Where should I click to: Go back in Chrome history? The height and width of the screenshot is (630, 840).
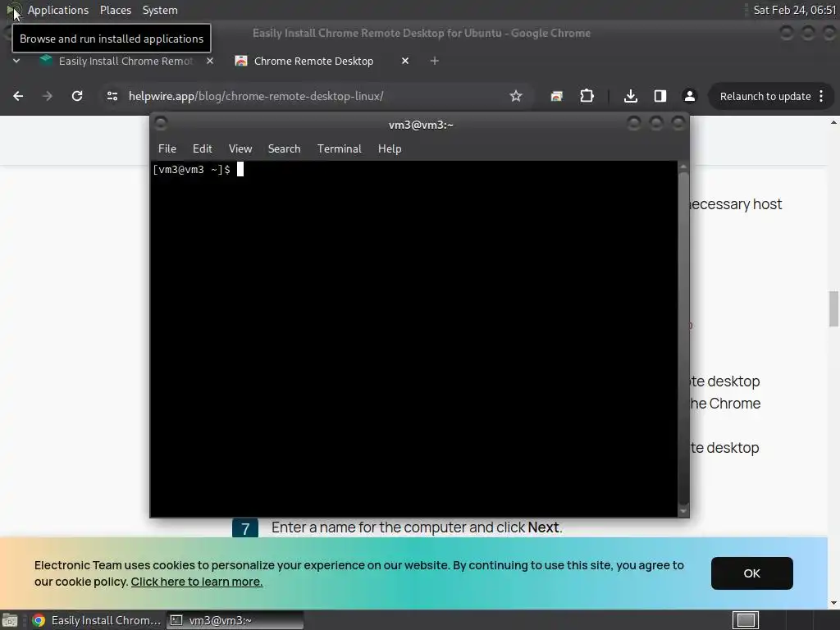coord(18,96)
